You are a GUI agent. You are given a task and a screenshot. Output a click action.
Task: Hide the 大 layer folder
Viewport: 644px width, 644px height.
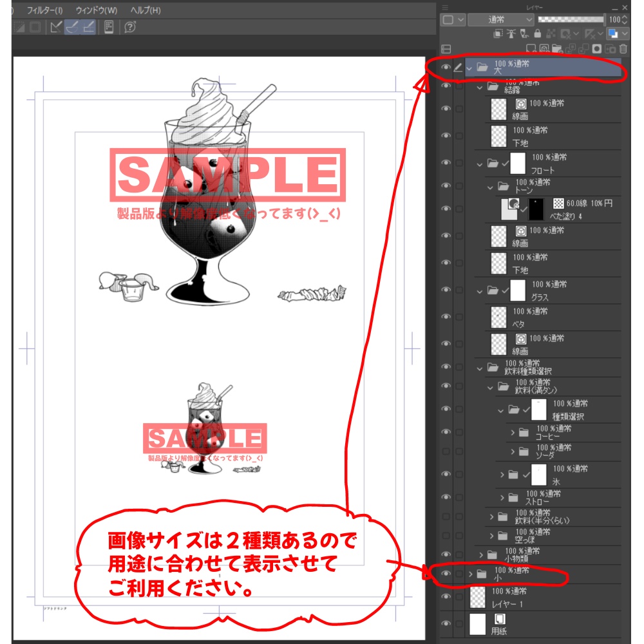[447, 66]
